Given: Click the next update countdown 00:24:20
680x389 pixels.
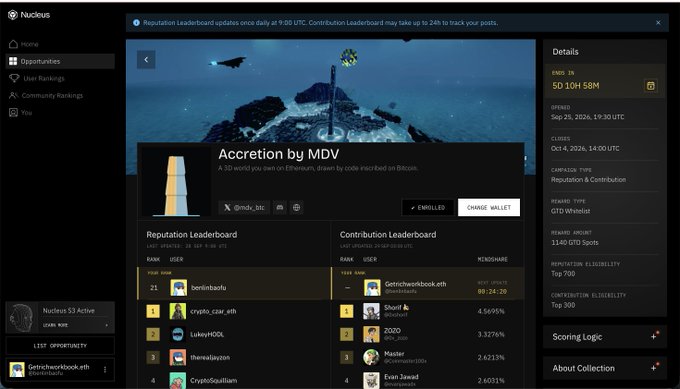Looking at the screenshot, I should (492, 291).
